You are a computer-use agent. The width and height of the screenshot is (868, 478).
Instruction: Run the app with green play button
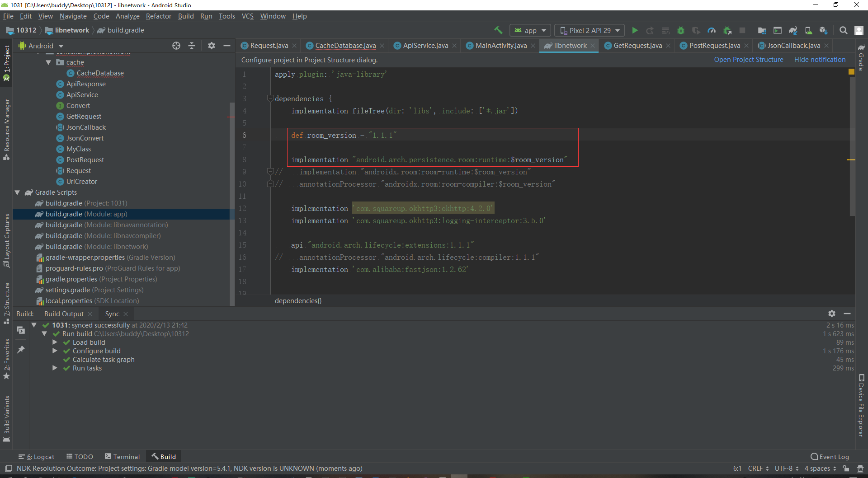click(635, 30)
